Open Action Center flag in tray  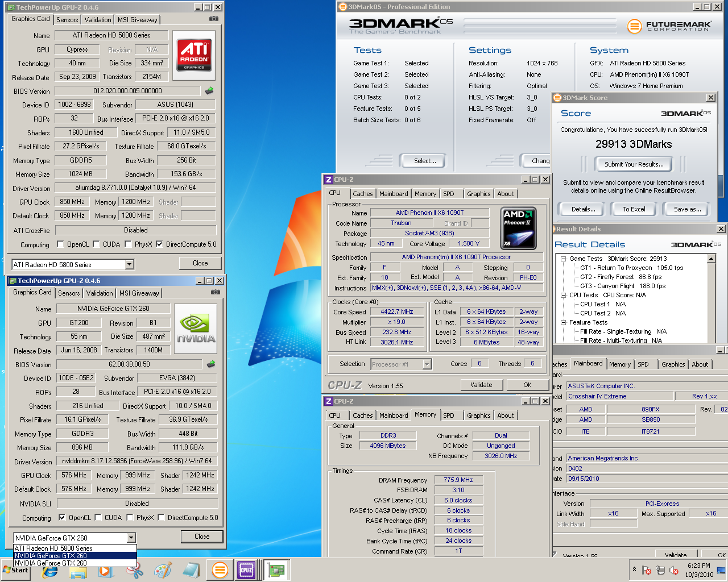click(647, 570)
